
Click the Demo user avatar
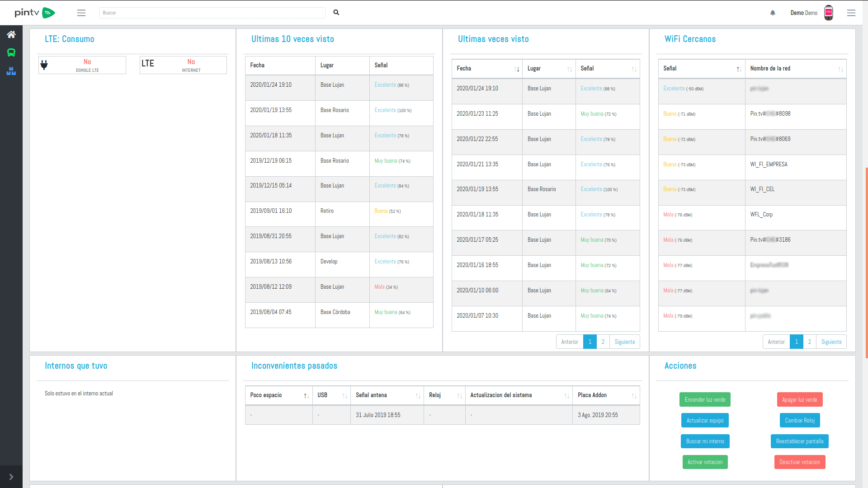[828, 13]
